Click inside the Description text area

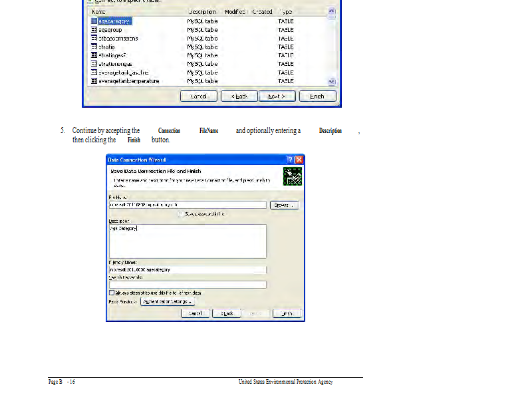pyautogui.click(x=187, y=241)
